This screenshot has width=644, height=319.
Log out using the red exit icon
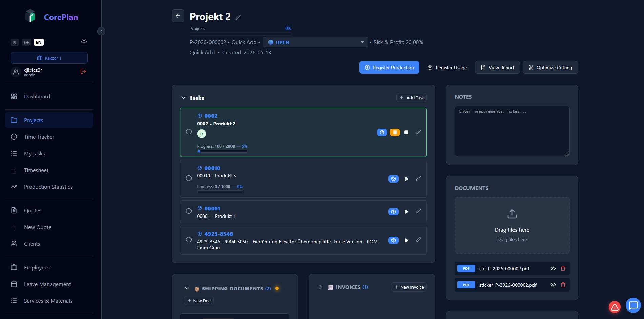tap(83, 71)
